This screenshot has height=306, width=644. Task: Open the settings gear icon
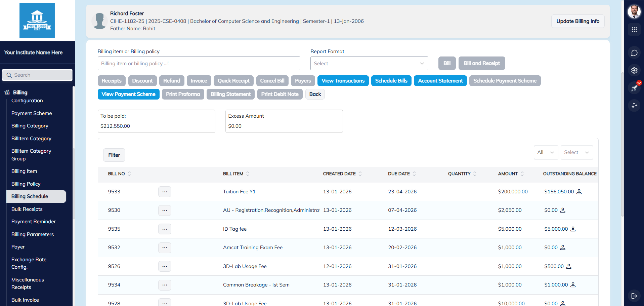(634, 70)
